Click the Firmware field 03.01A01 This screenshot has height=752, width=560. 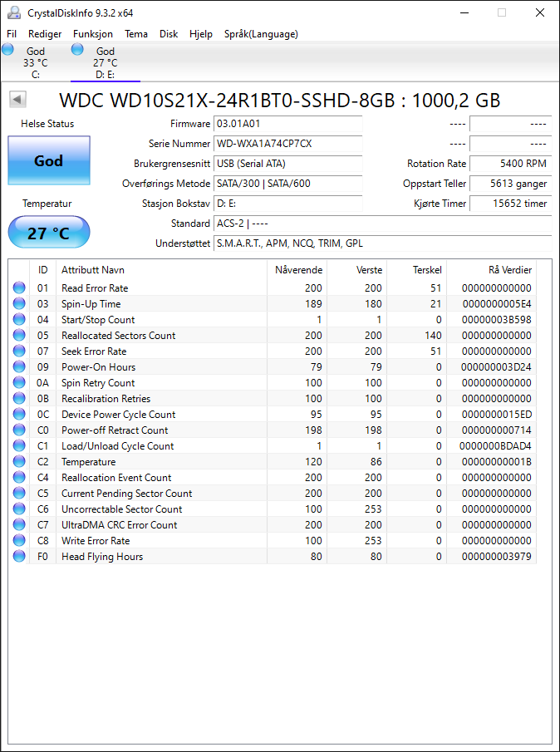pos(288,124)
